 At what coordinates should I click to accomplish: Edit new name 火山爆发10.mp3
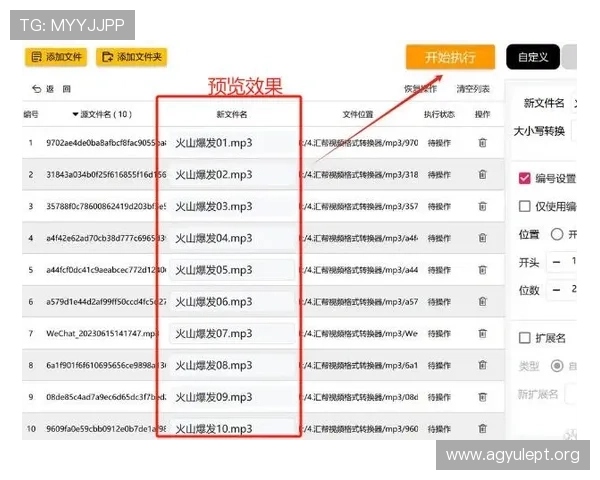coord(232,429)
